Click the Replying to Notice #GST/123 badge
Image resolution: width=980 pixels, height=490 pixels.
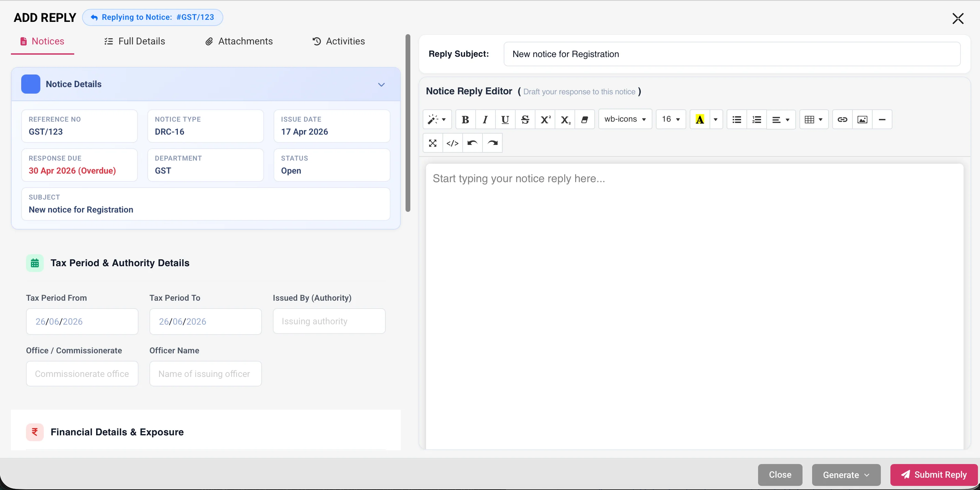(153, 17)
